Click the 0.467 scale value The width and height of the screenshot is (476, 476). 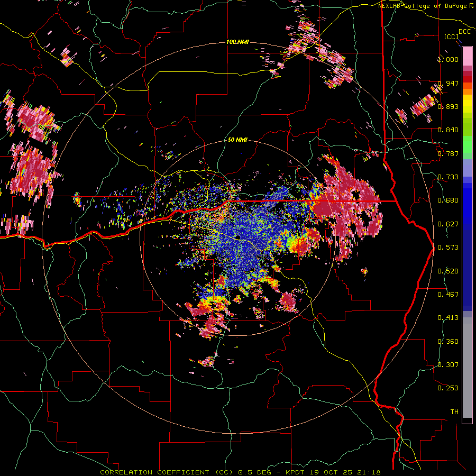point(448,295)
